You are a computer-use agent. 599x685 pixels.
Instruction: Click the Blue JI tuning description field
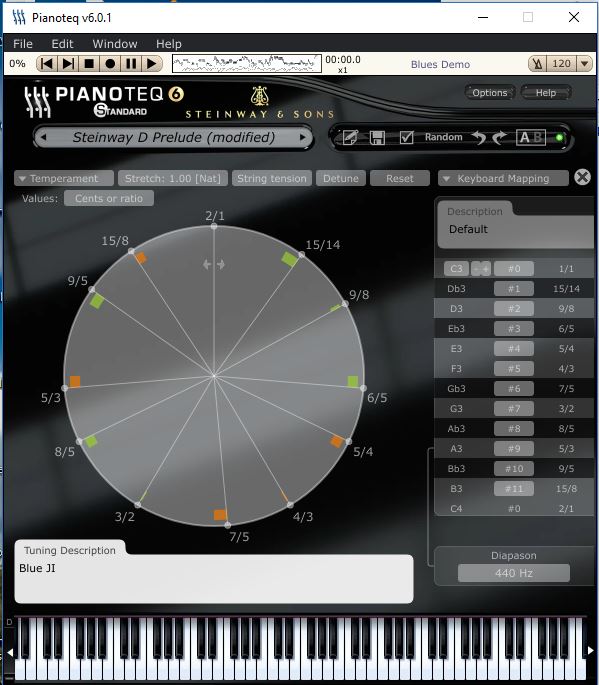214,579
